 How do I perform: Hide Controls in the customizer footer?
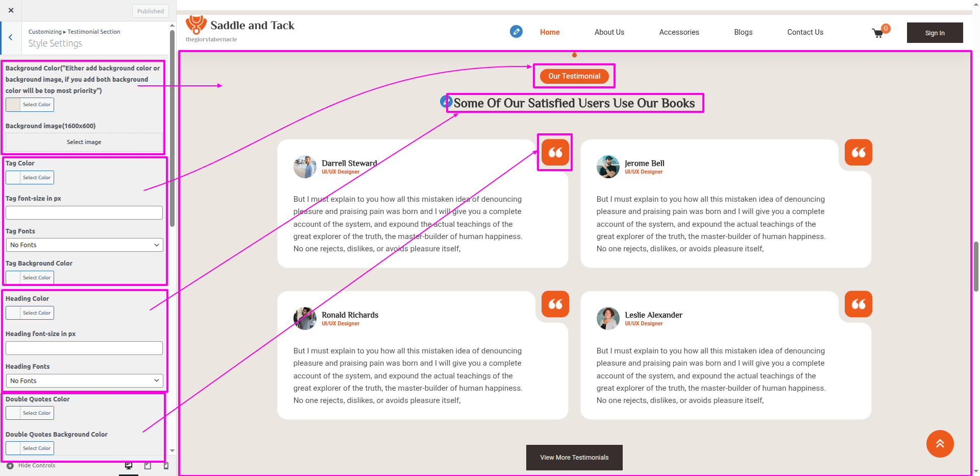tap(31, 465)
